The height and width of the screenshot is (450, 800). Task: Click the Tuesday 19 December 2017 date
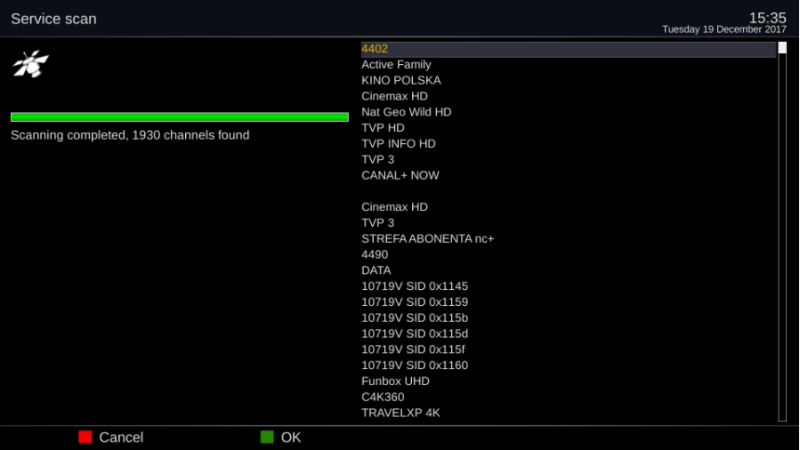coord(724,30)
